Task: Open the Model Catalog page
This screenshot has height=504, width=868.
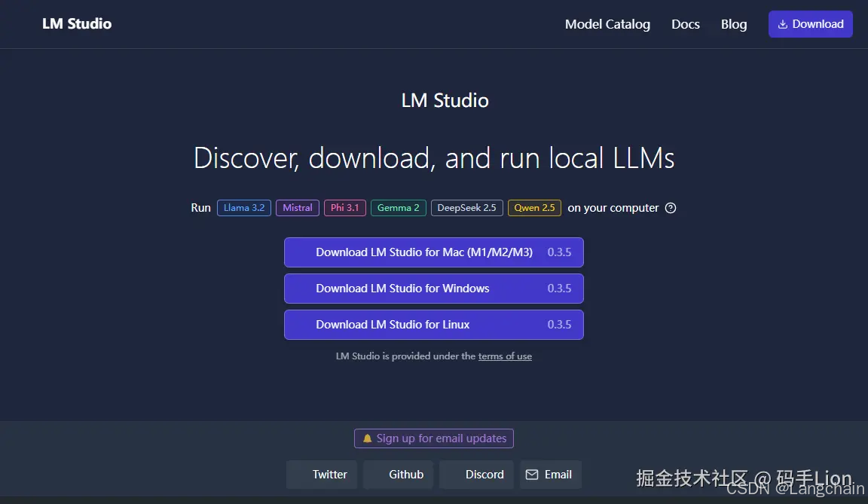Action: (607, 24)
